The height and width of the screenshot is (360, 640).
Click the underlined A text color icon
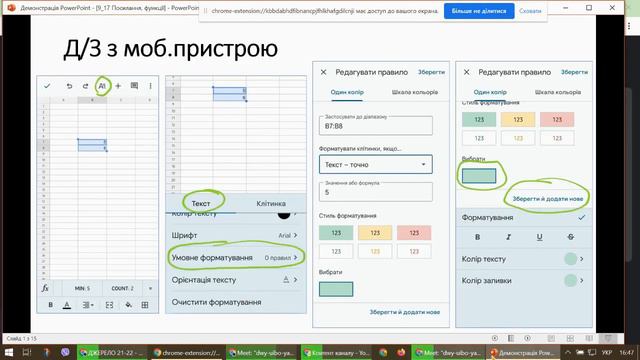(x=67, y=305)
